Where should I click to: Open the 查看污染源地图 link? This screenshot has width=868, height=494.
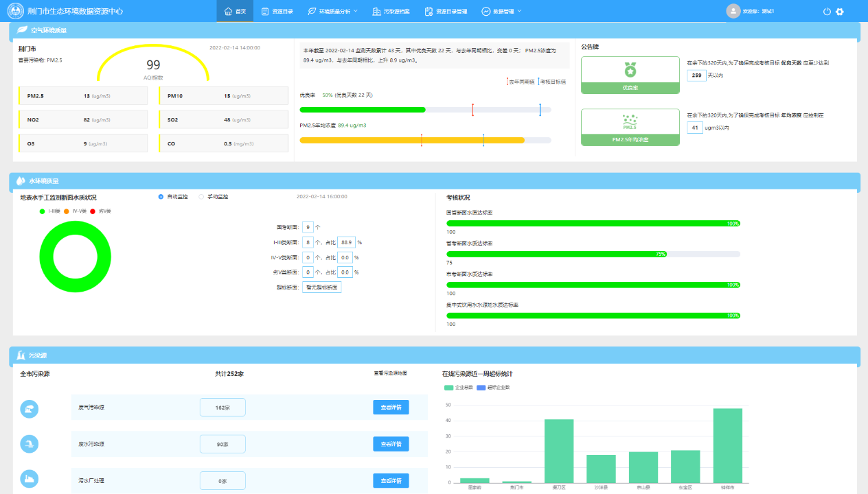point(390,373)
